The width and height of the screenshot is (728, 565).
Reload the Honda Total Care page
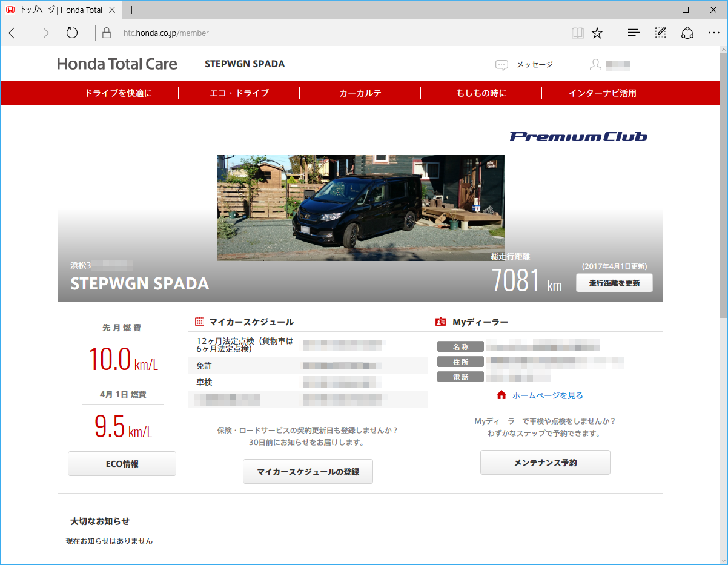point(72,33)
